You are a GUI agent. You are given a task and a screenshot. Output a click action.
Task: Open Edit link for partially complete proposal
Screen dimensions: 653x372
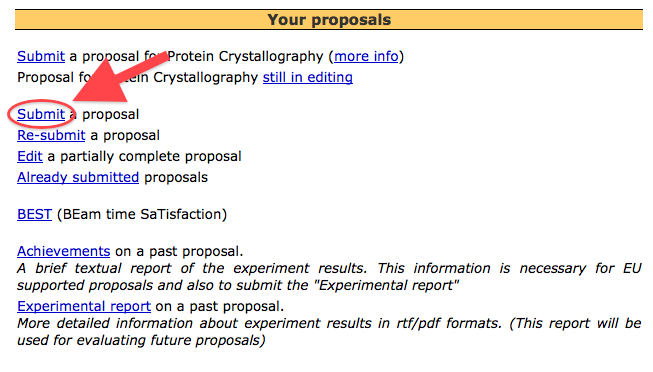[x=30, y=156]
